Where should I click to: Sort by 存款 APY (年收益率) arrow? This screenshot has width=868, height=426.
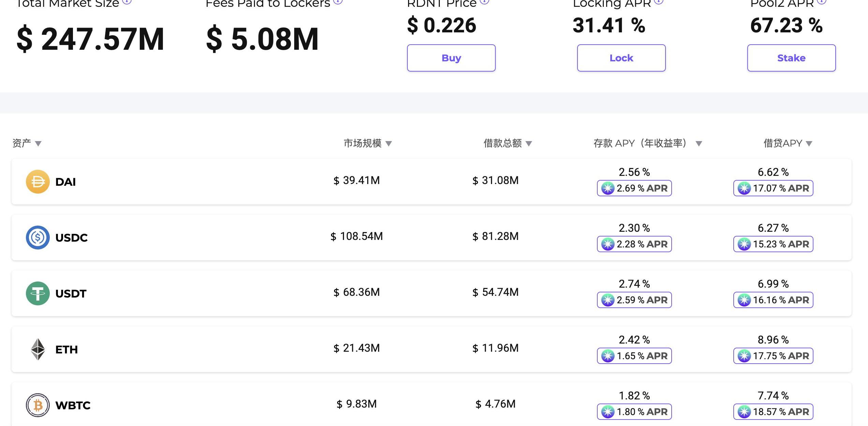pos(699,144)
